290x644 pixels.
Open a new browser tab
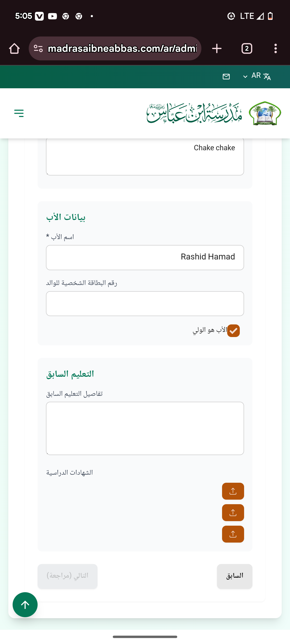[217, 49]
